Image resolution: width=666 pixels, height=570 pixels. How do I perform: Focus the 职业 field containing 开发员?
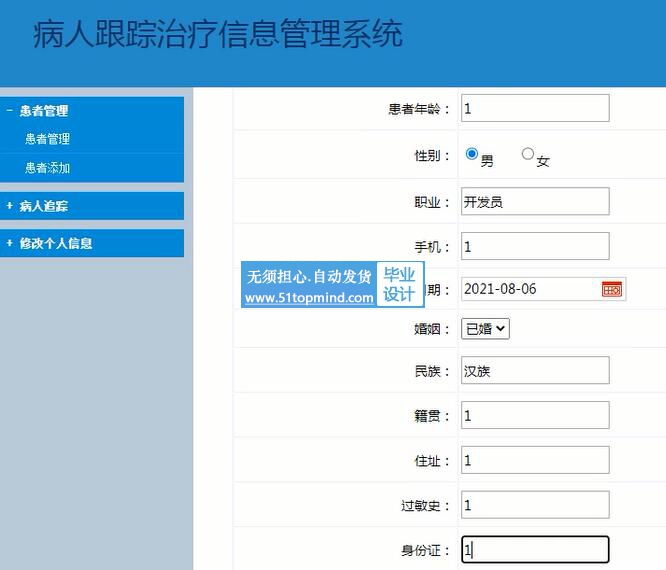[x=535, y=201]
